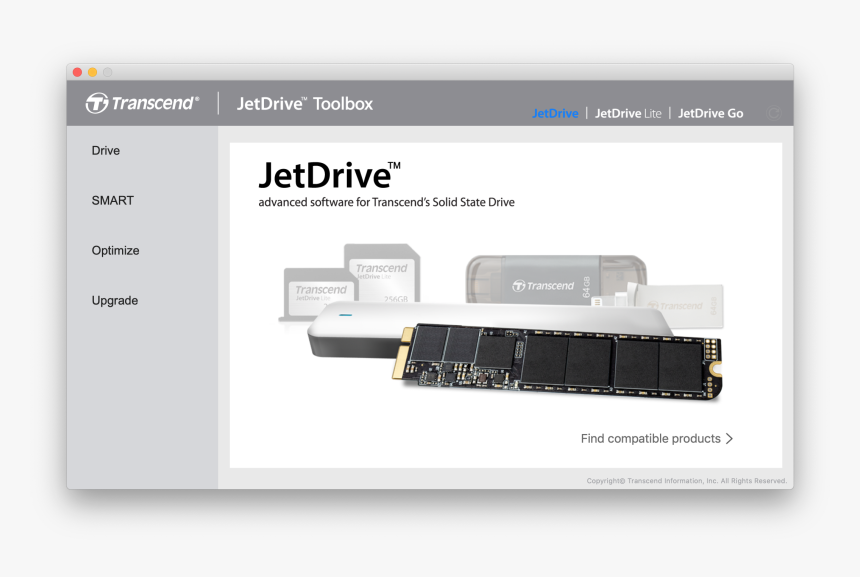Switch to the JetDrive tab

point(555,113)
